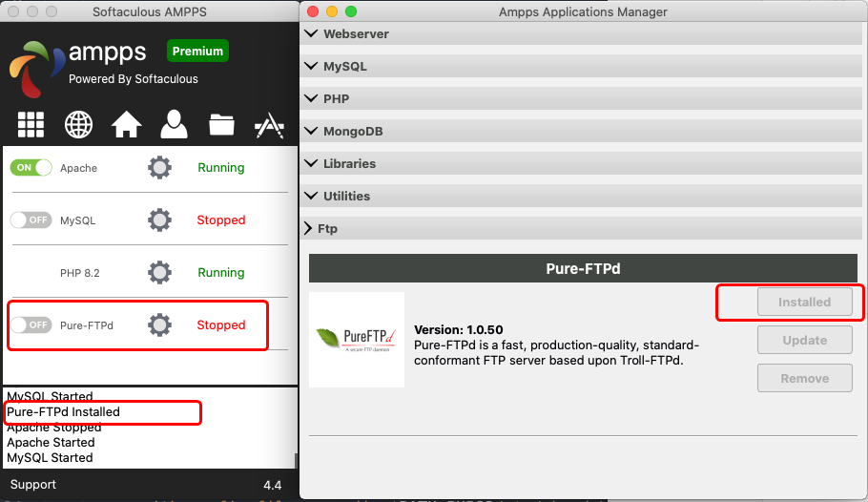Click the Apache 'Running' status text
The width and height of the screenshot is (868, 502).
click(x=221, y=167)
